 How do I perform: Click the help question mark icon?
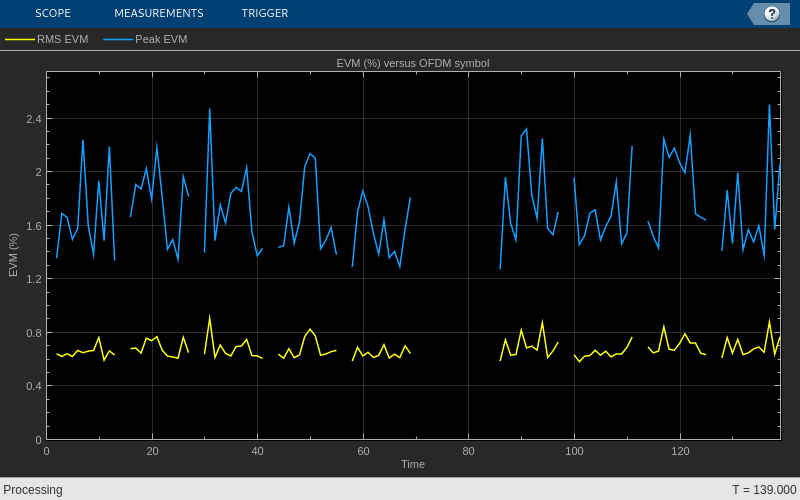pos(771,14)
